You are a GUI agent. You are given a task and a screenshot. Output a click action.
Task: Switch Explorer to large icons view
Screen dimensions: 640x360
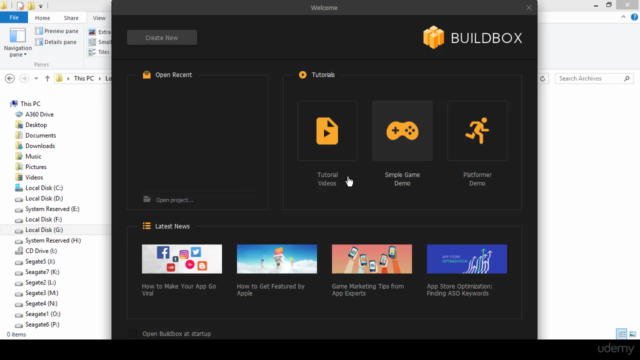tap(633, 334)
